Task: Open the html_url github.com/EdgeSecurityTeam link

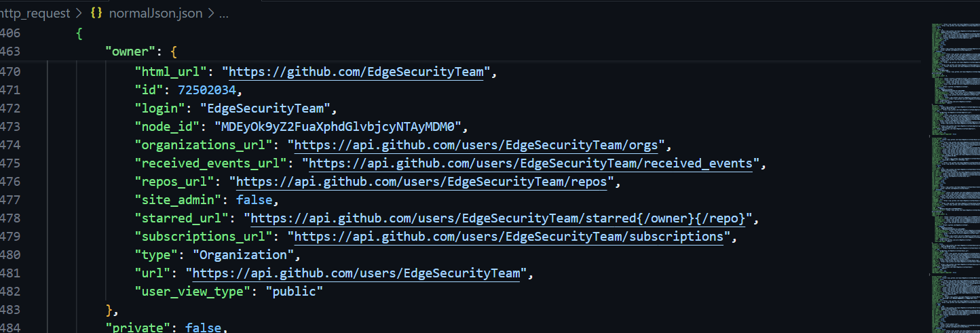Action: [x=358, y=72]
